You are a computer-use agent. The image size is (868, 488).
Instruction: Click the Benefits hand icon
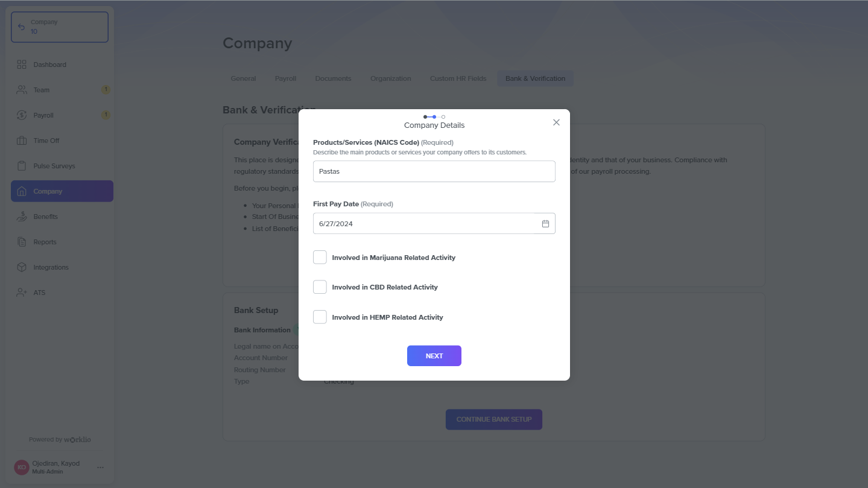(22, 217)
